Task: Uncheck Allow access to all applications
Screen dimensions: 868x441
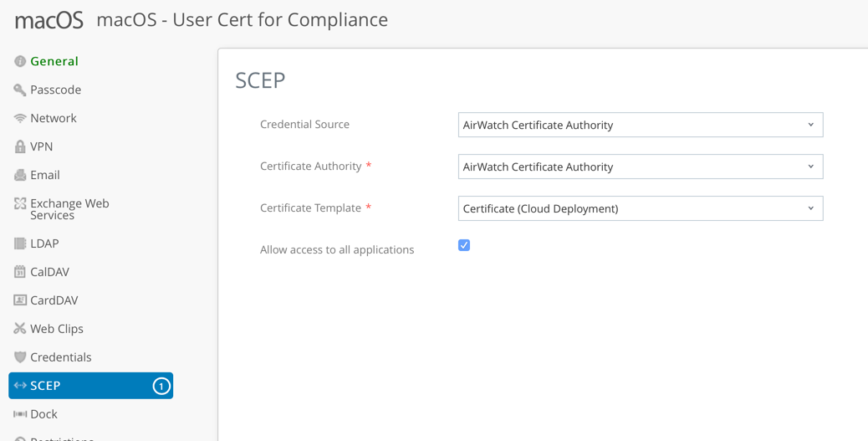Action: click(x=464, y=245)
